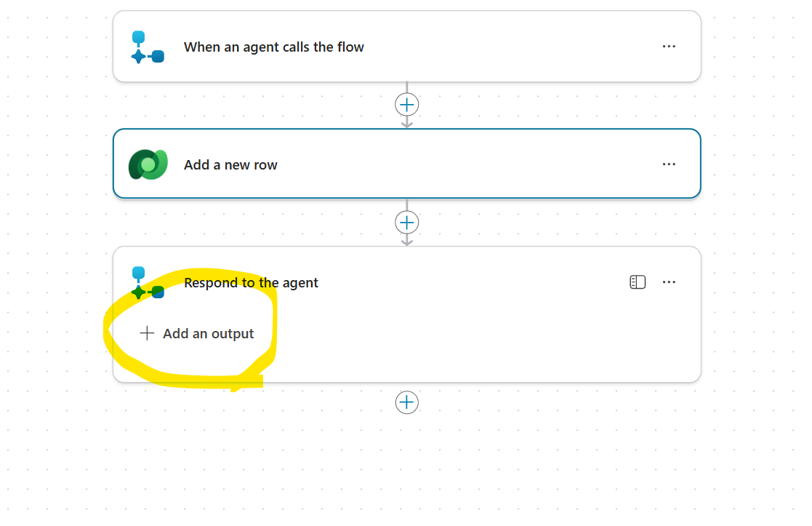Click the connector arrow above the Respond card
The image size is (812, 526).
407,240
